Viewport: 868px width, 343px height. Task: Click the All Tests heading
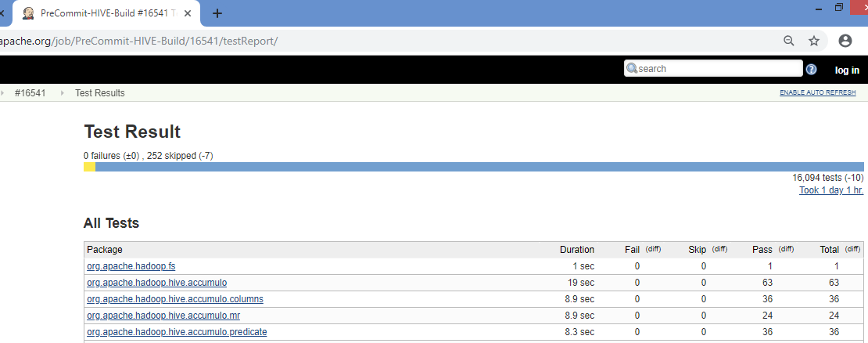[111, 223]
